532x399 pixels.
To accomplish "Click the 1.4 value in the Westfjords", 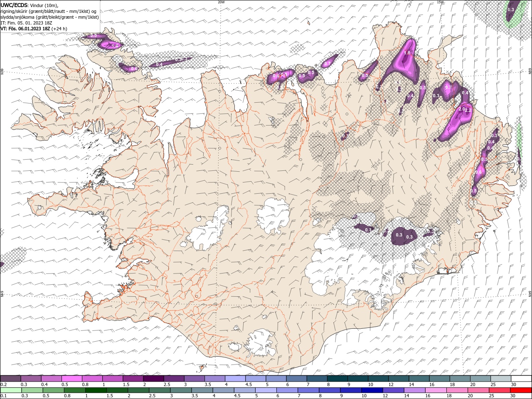I will pyautogui.click(x=115, y=45).
